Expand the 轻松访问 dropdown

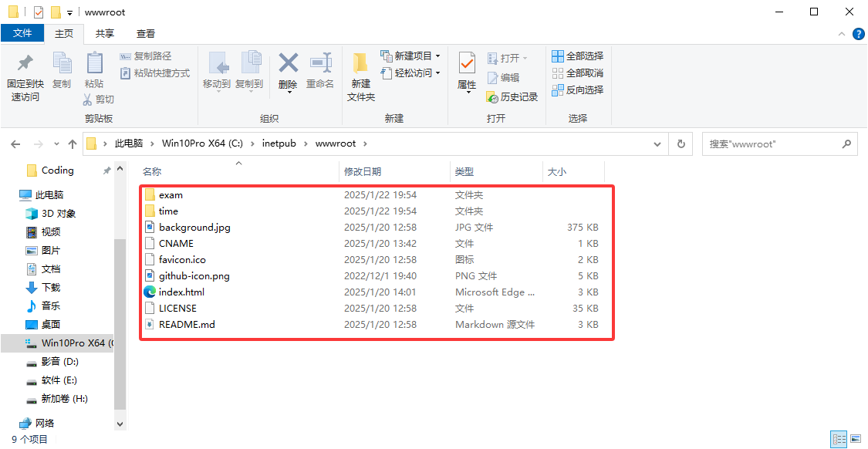point(437,73)
